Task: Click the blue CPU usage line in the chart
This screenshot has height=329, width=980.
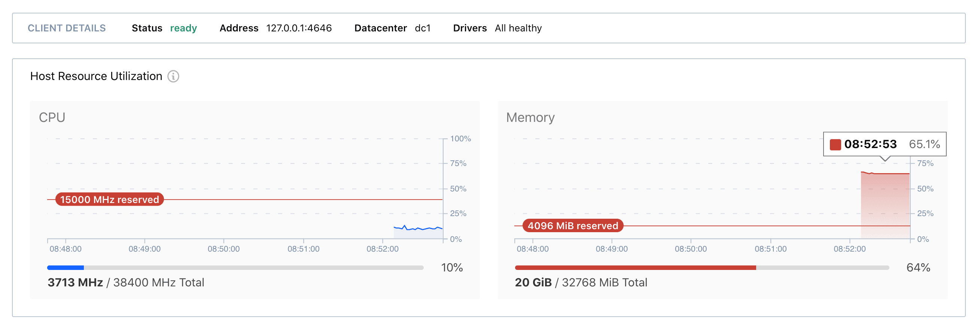Action: pos(419,228)
